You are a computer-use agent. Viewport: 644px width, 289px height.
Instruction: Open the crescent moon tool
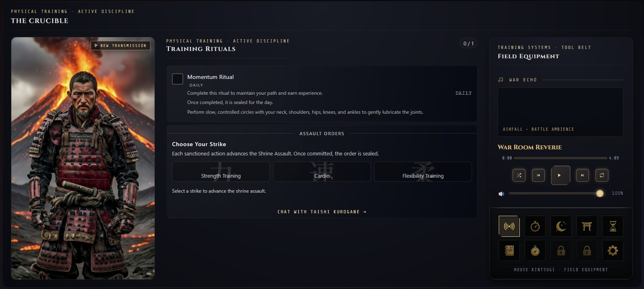pyautogui.click(x=561, y=226)
